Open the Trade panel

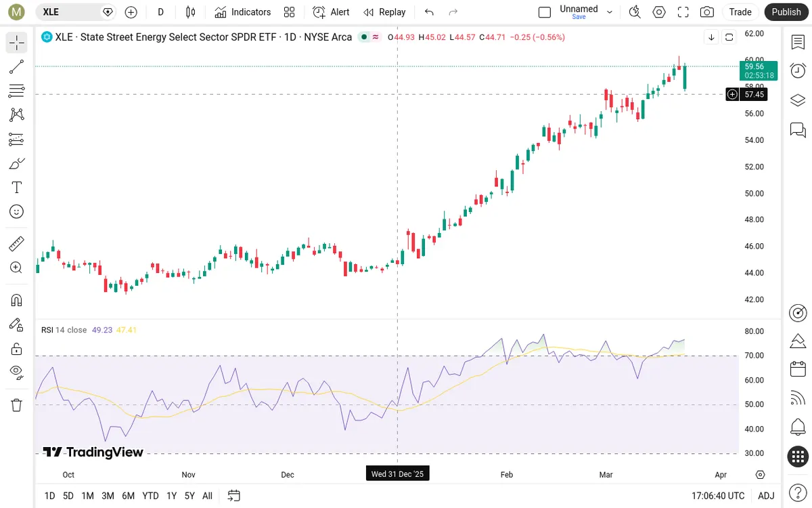coord(740,12)
